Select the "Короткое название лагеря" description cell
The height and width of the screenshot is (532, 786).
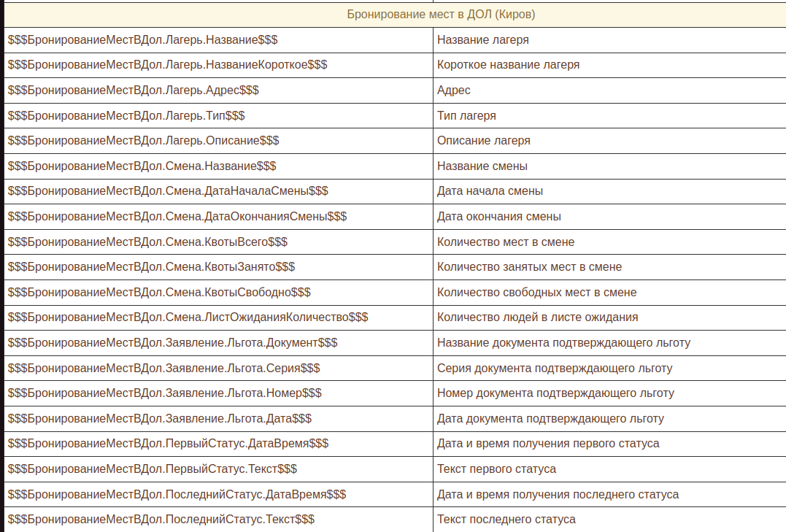[x=508, y=65]
